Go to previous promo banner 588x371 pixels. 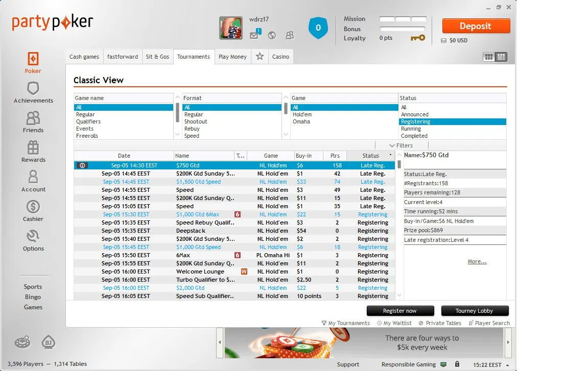pos(220,342)
